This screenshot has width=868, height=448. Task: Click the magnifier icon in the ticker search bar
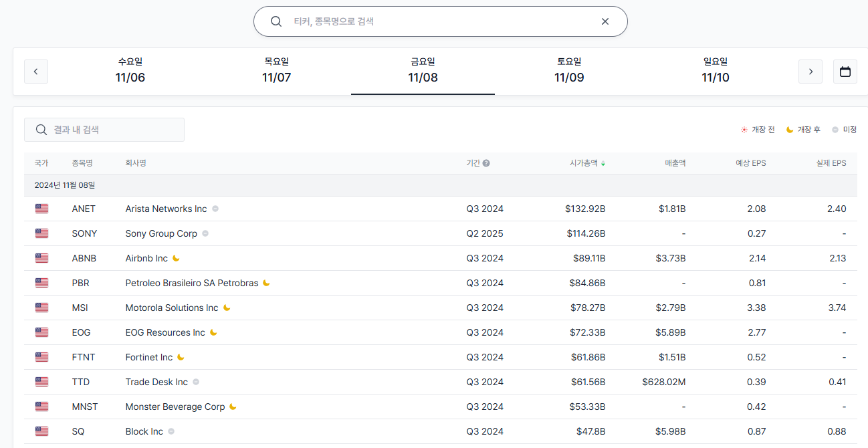click(x=276, y=21)
